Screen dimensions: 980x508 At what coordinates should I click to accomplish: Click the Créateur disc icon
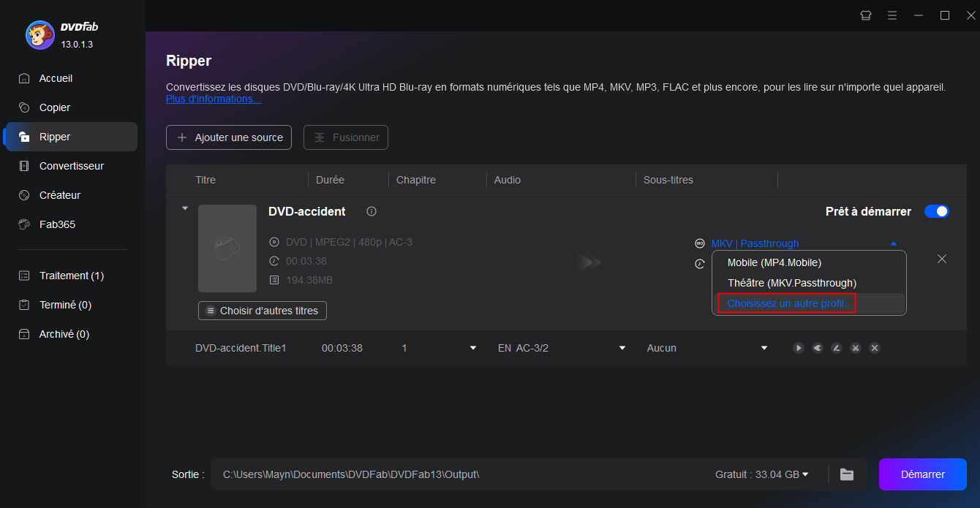24,195
